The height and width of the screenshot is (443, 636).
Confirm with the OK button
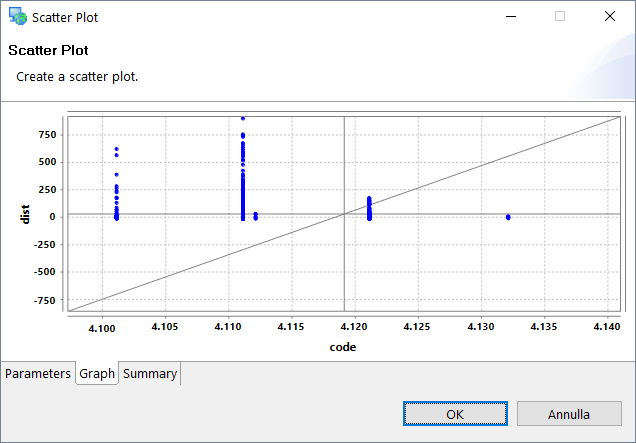(455, 414)
